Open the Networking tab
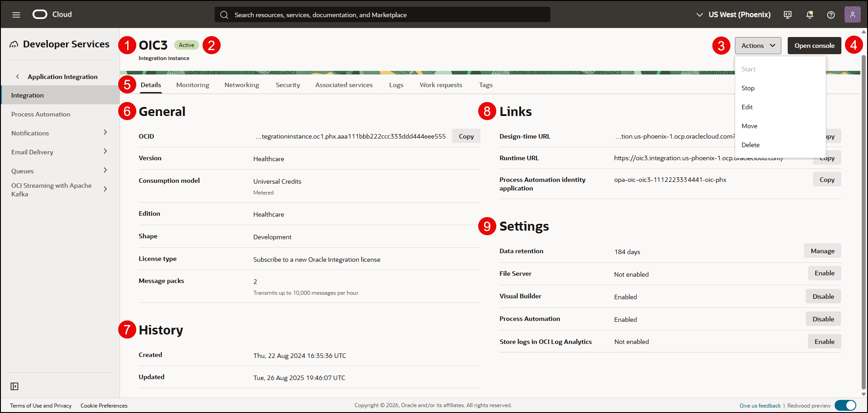 click(x=242, y=85)
